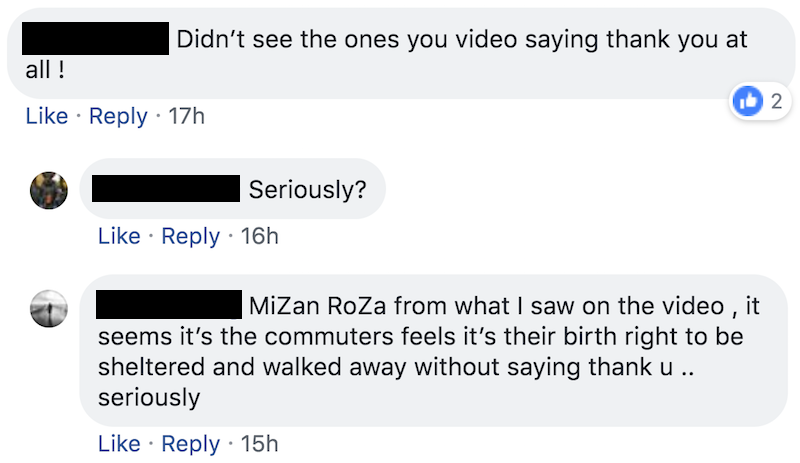Screen dimensions: 800x463
Task: Click the blue thumbs-up reaction icon
Action: click(747, 100)
